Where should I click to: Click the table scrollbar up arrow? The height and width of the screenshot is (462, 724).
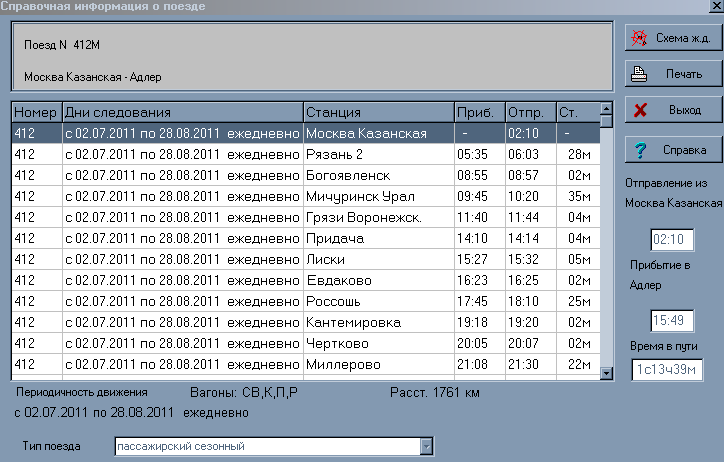[x=606, y=108]
